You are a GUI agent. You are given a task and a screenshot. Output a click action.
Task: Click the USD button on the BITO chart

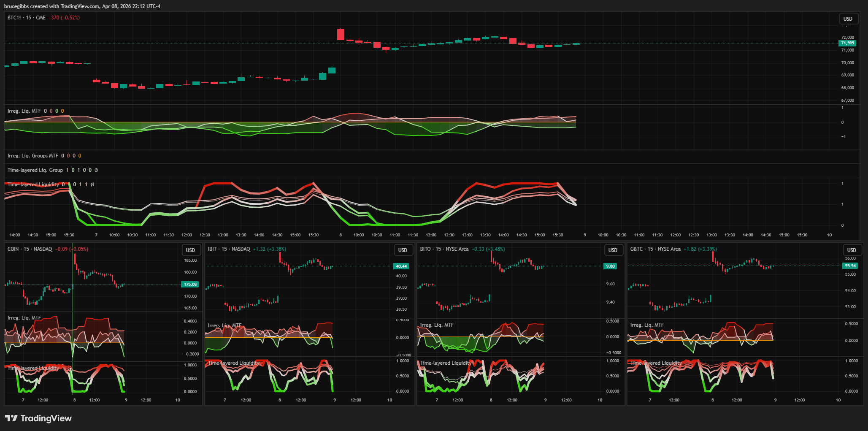pyautogui.click(x=613, y=250)
